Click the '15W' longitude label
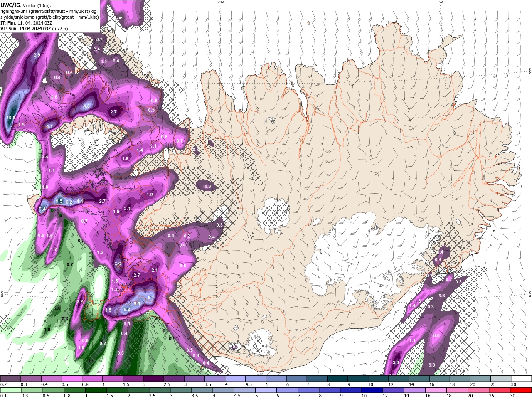This screenshot has height=399, width=532. (x=440, y=2)
